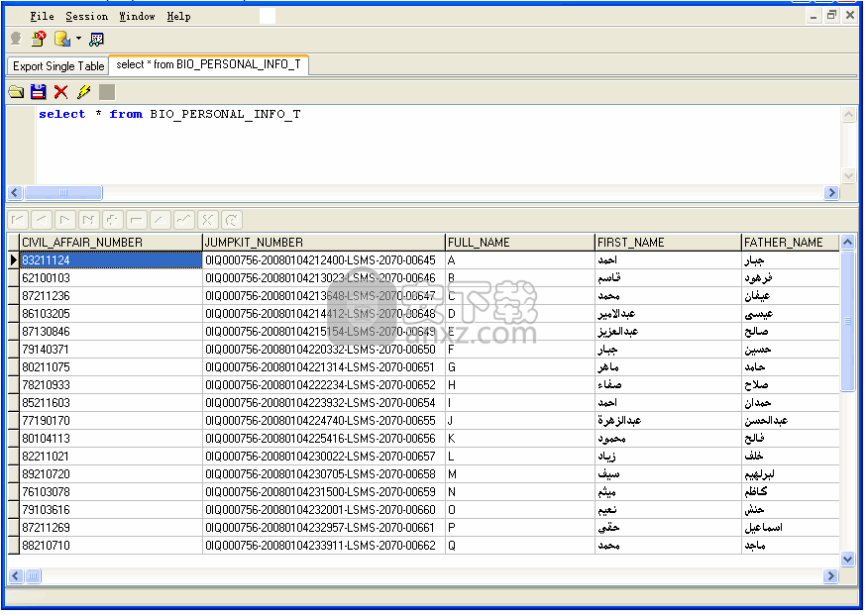
Task: Switch to the Export Single Table tab
Action: 58,66
